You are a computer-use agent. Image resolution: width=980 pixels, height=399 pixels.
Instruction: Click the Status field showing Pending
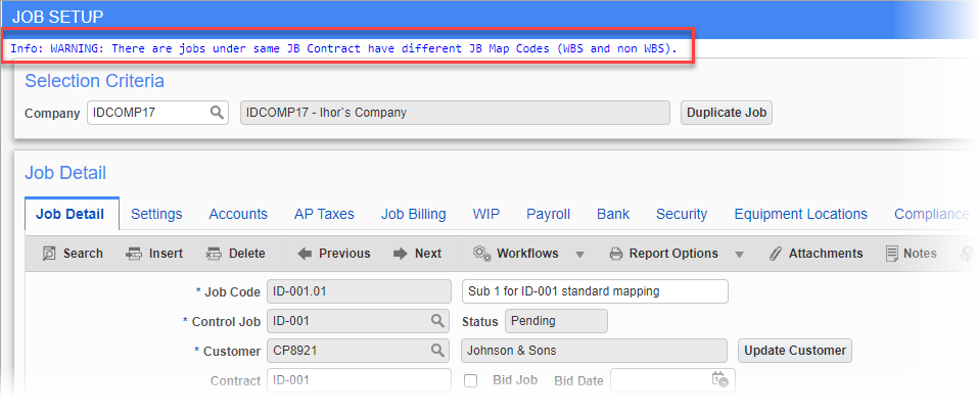pyautogui.click(x=556, y=321)
